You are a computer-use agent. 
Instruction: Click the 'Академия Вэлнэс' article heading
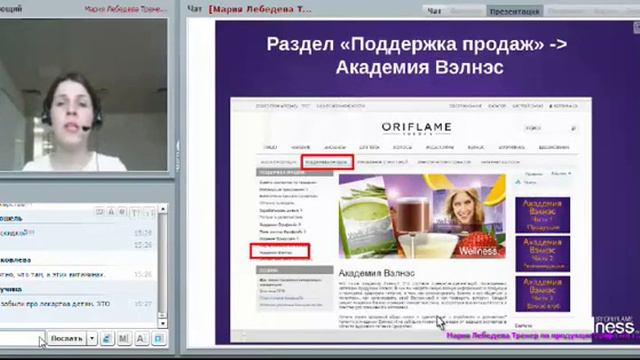coord(377,273)
